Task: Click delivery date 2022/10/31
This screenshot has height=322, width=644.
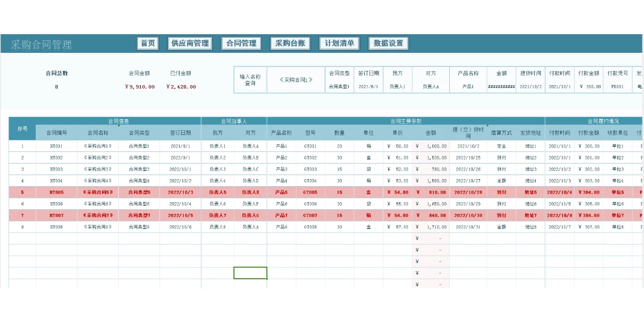Action: click(x=468, y=227)
